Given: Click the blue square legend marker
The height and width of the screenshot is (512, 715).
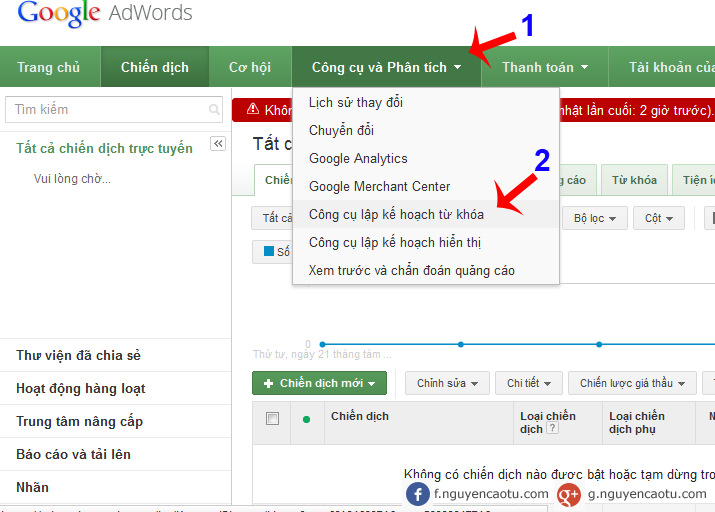Looking at the screenshot, I should (269, 251).
